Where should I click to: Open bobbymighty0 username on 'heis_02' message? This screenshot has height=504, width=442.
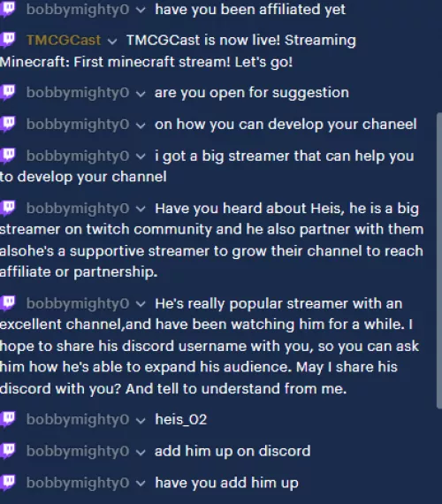(78, 419)
